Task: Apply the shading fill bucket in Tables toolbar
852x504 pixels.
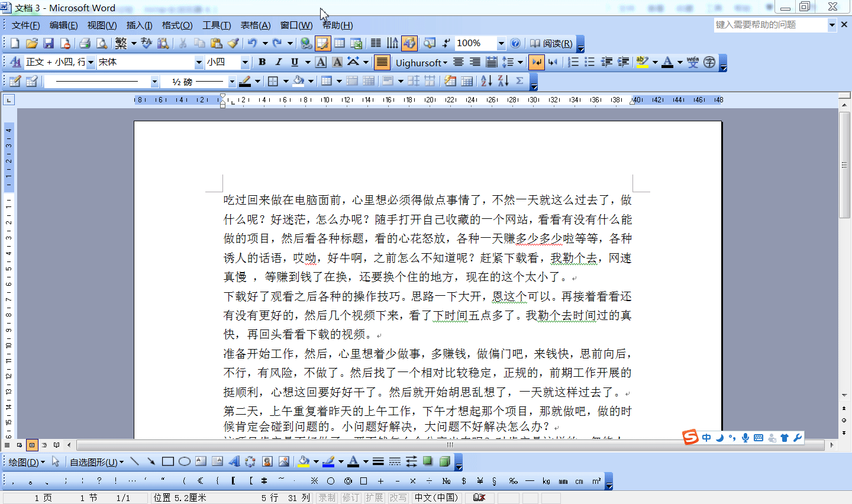Action: [299, 81]
